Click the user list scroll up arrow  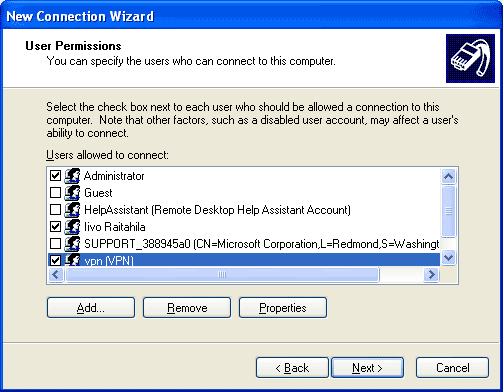point(448,176)
